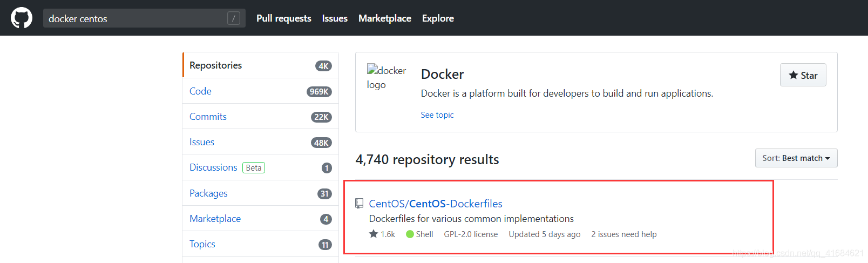Show Packages search results
This screenshot has height=263, width=868.
coord(261,193)
